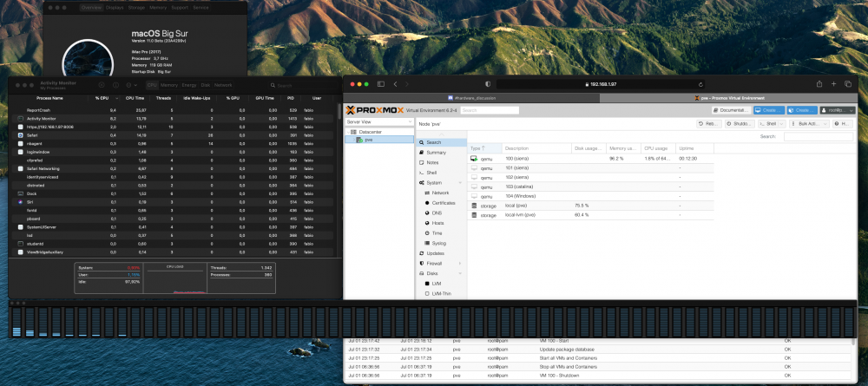Select the 103 (catalina) row
This screenshot has height=386, width=868.
click(x=590, y=186)
